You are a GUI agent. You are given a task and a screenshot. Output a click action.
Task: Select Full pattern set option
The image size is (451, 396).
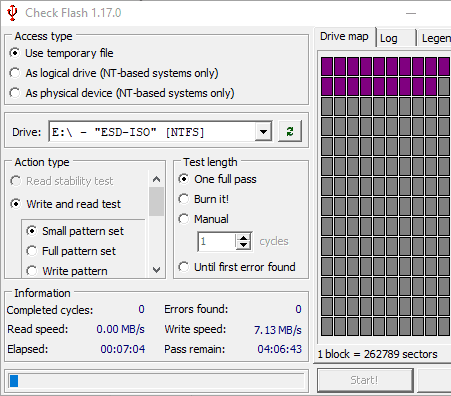point(71,251)
